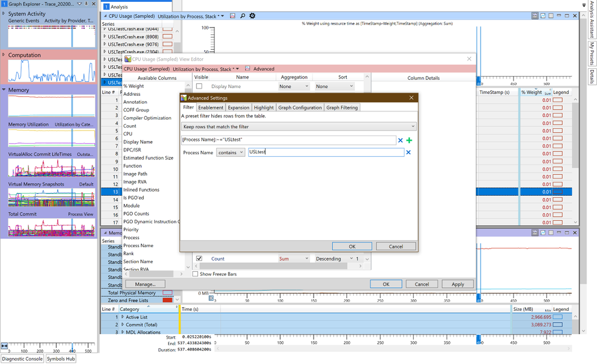The height and width of the screenshot is (364, 598).
Task: Click the preset graph icon in CPU Usage header
Action: tap(233, 16)
